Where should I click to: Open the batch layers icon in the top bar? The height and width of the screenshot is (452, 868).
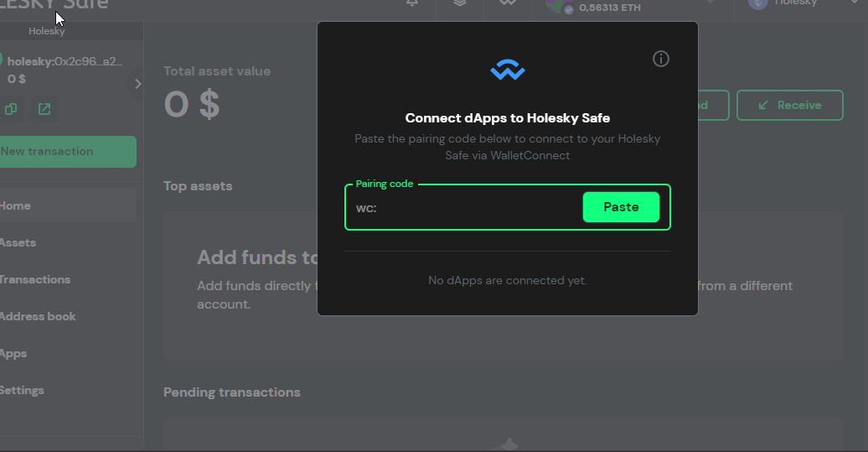pos(460,3)
